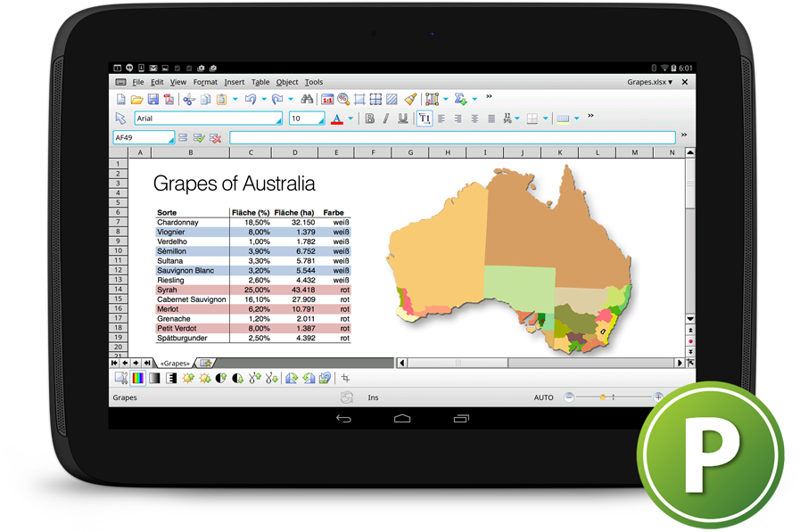The image size is (800, 532).
Task: Select the «Grapes» sheet tab
Action: 175,363
